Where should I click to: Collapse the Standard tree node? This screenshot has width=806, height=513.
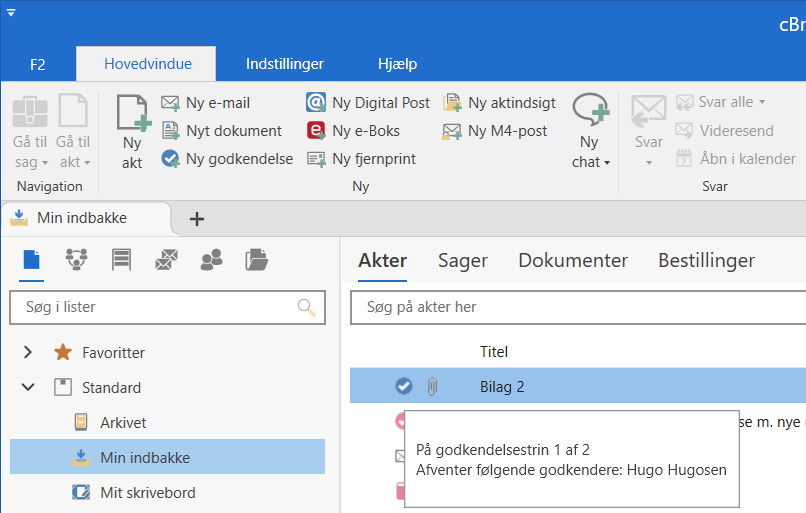point(28,387)
